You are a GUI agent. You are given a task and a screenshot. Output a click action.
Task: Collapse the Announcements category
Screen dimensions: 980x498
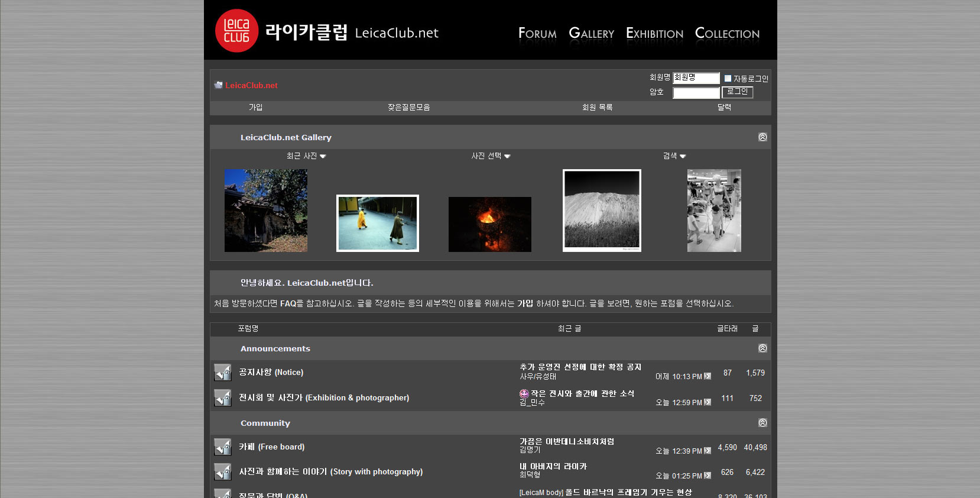point(762,348)
